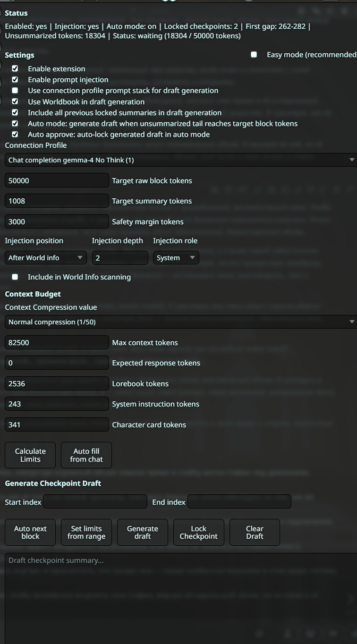Expand the Injection position dropdown

(46, 258)
